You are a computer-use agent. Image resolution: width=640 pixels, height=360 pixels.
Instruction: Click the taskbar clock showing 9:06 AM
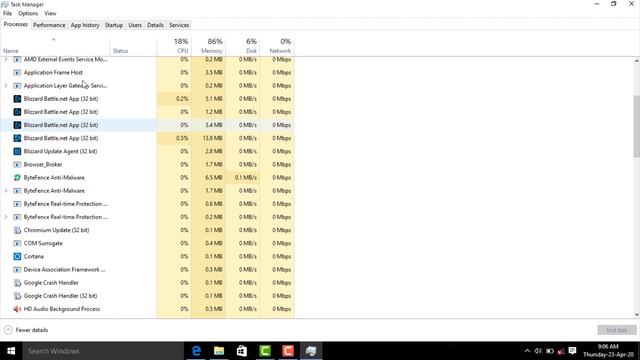[608, 351]
